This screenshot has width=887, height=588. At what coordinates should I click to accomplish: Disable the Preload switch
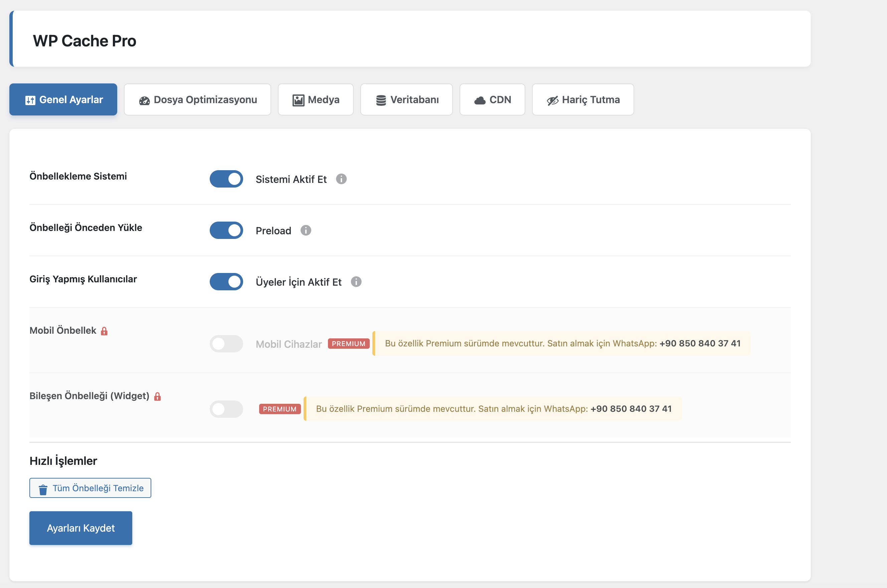226,231
